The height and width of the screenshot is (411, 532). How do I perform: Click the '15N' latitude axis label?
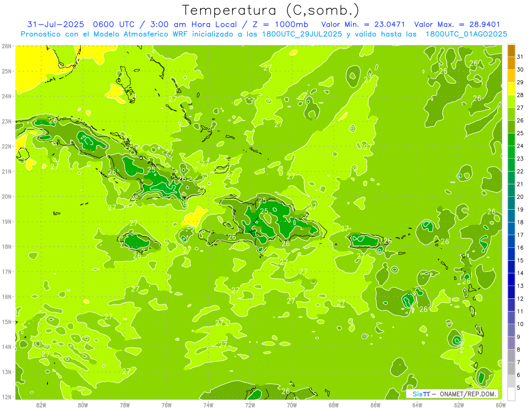pos(7,322)
